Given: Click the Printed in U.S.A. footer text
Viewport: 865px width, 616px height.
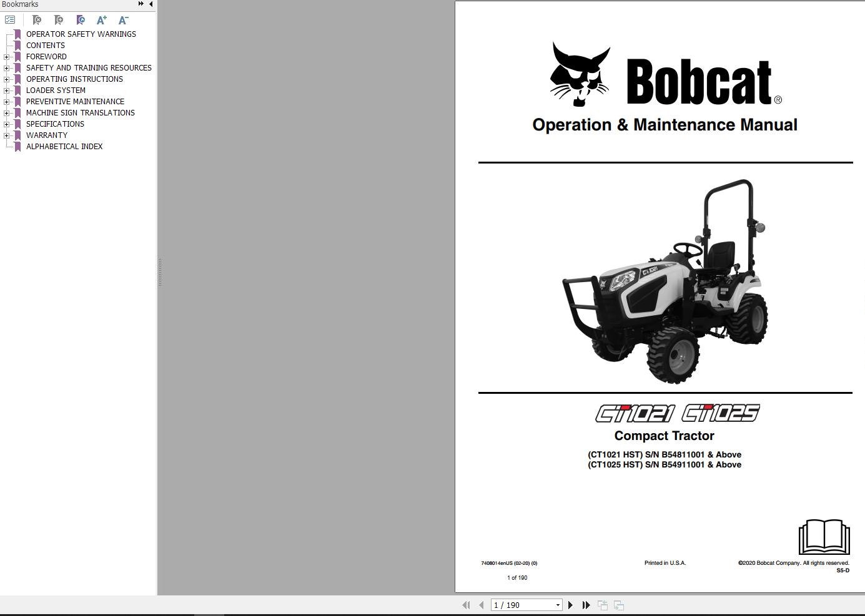Looking at the screenshot, I should pyautogui.click(x=665, y=563).
